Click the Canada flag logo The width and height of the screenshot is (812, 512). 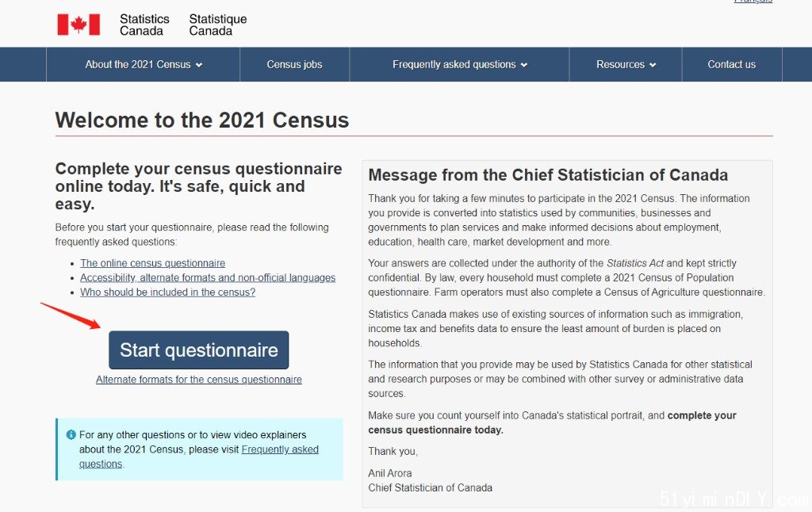pyautogui.click(x=79, y=25)
